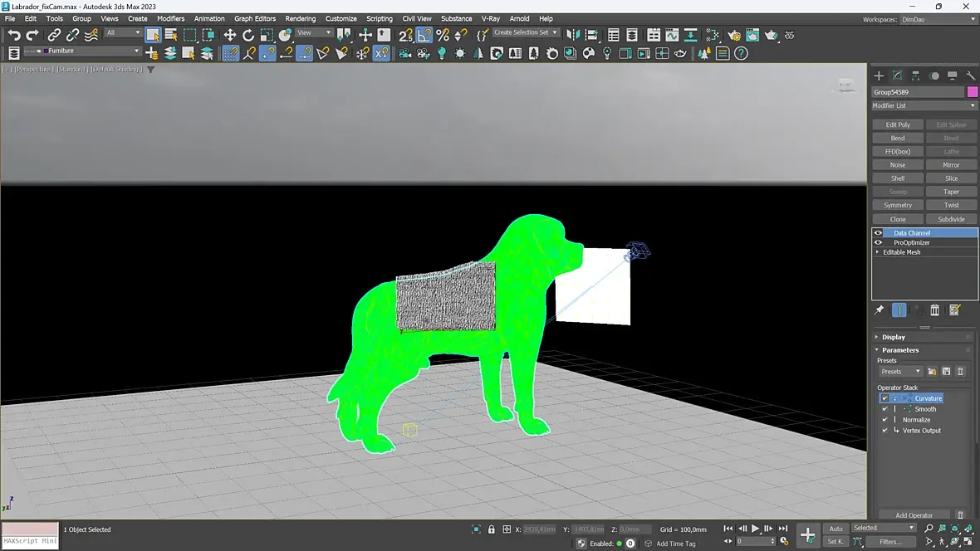The width and height of the screenshot is (980, 551).
Task: Choose the Select and Scale tool
Action: (x=267, y=35)
